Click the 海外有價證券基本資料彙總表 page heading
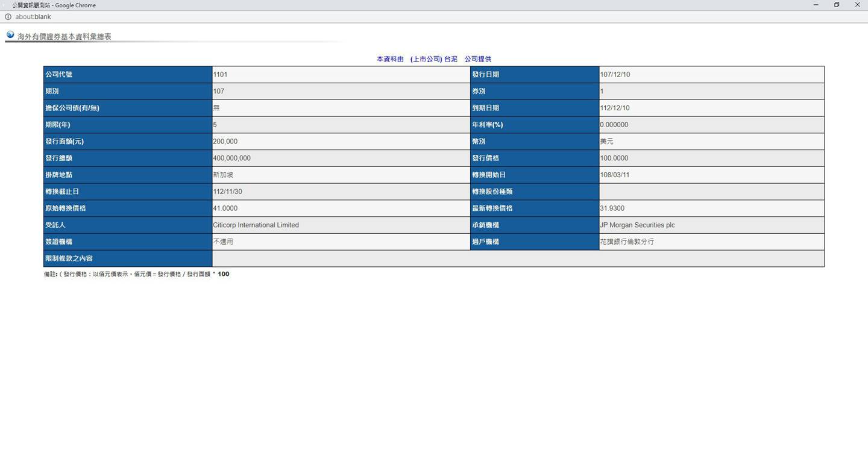The height and width of the screenshot is (470, 868). pos(64,37)
